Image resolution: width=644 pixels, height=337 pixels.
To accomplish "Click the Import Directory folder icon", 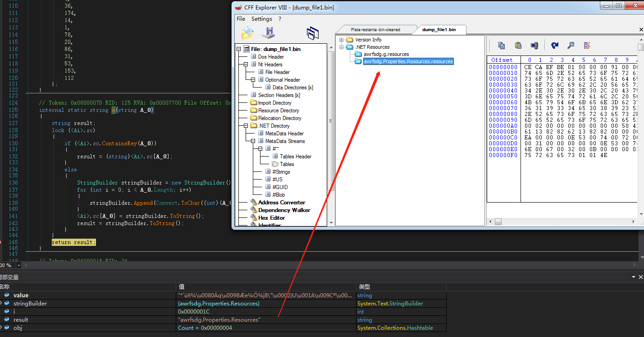I will coord(254,103).
